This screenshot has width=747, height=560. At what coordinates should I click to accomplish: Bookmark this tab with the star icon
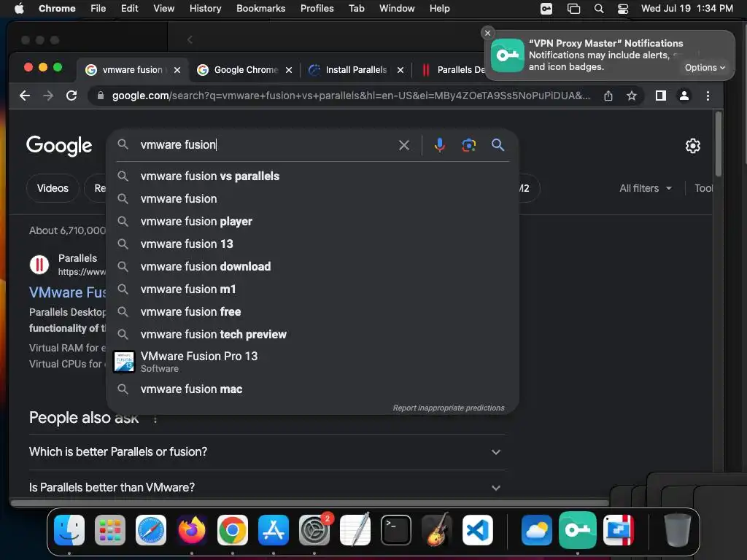(632, 96)
